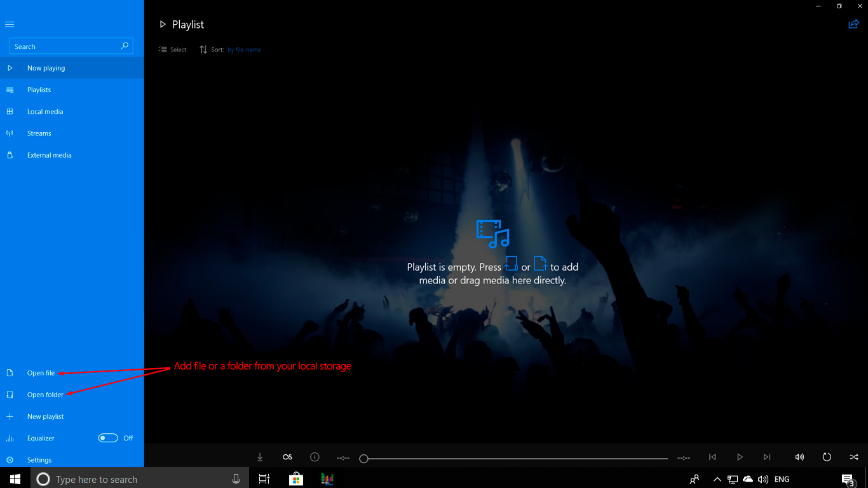The height and width of the screenshot is (488, 868).
Task: Skip to the next track
Action: [x=766, y=457]
